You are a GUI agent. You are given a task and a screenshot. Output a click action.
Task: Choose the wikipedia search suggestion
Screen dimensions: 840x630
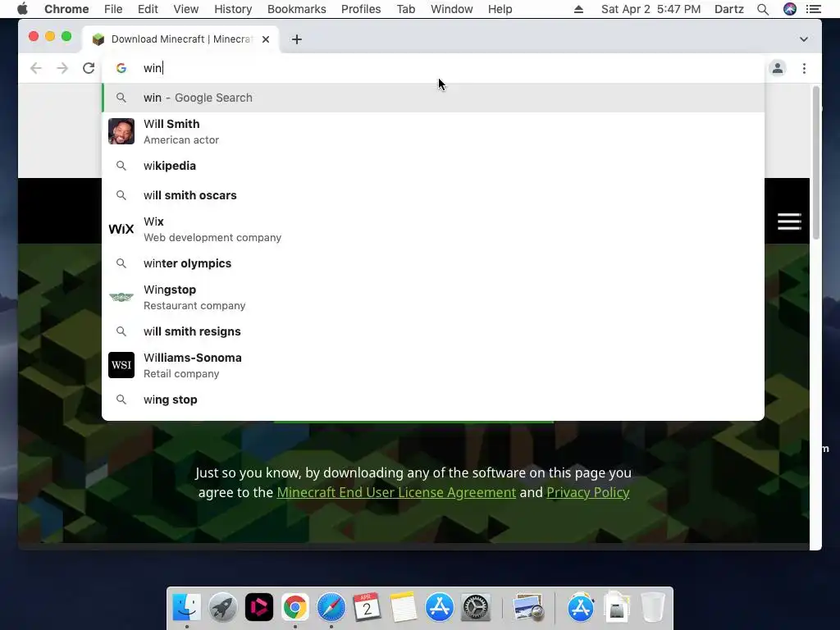[x=433, y=166]
